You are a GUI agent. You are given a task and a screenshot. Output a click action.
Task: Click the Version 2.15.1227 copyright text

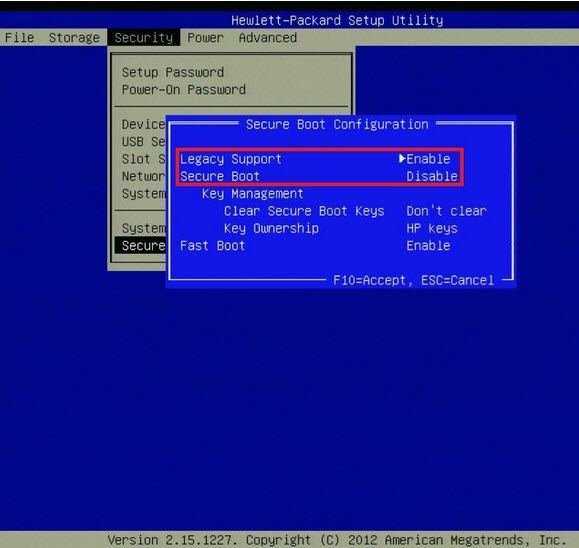337,540
